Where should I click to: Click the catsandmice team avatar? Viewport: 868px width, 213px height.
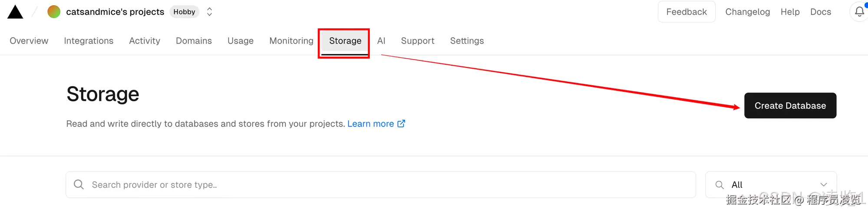pos(54,12)
